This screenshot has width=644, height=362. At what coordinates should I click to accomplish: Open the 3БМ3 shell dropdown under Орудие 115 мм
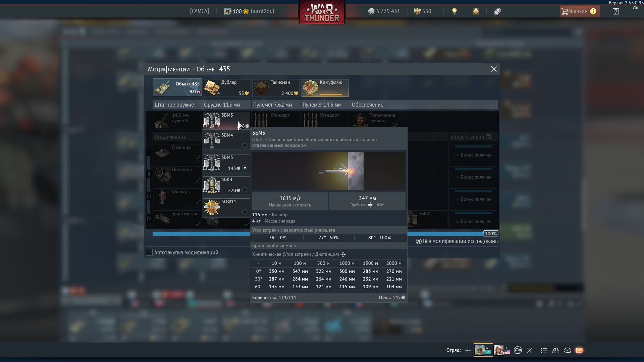click(226, 120)
